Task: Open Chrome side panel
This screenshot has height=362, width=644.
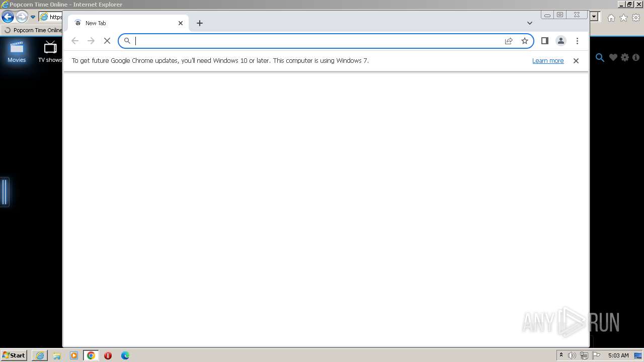Action: [x=544, y=41]
